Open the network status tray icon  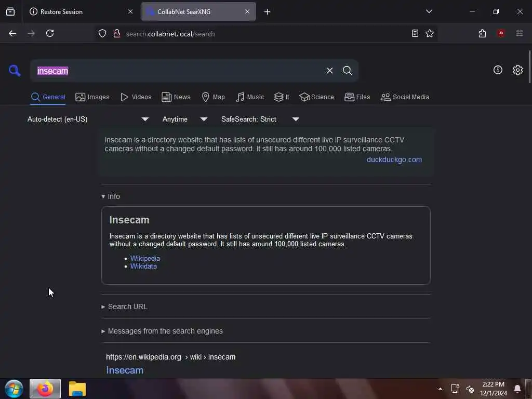click(455, 389)
